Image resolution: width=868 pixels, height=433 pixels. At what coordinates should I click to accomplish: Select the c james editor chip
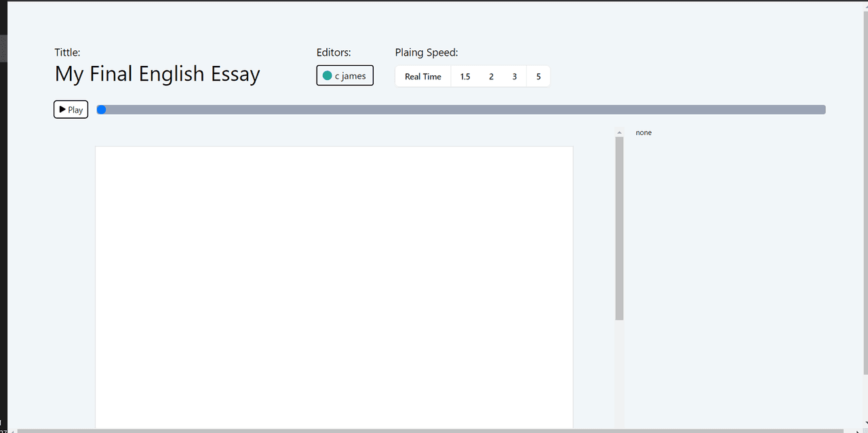(345, 76)
